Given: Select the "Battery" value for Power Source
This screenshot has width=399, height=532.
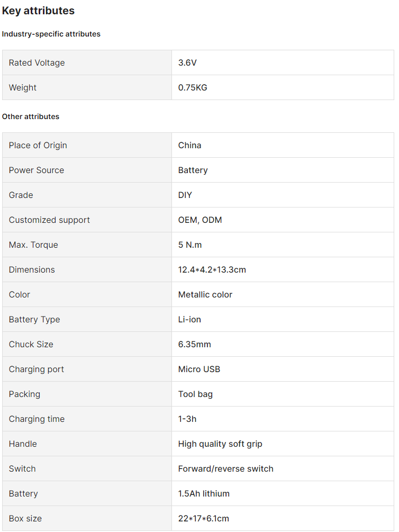Looking at the screenshot, I should [x=193, y=170].
